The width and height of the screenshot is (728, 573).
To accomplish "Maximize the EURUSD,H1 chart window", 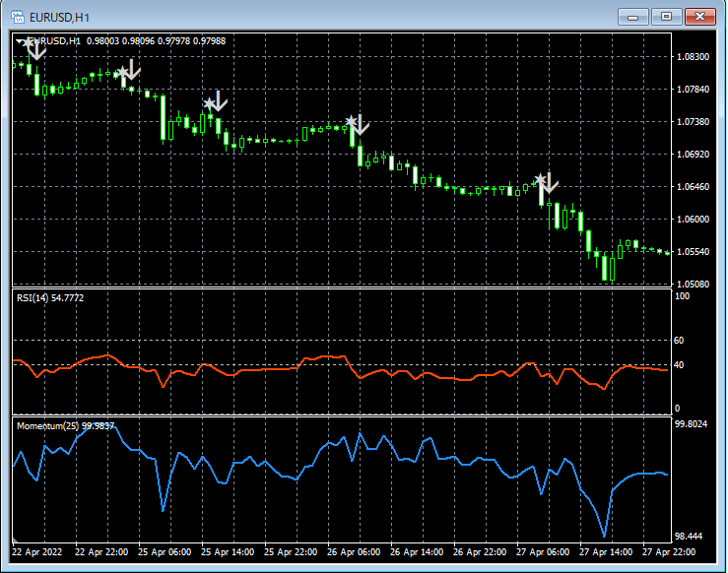I will click(666, 17).
